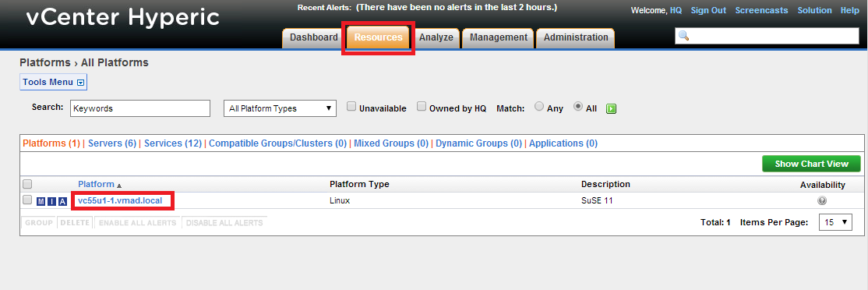The height and width of the screenshot is (290, 868).
Task: Open the Help link
Action: (x=850, y=10)
